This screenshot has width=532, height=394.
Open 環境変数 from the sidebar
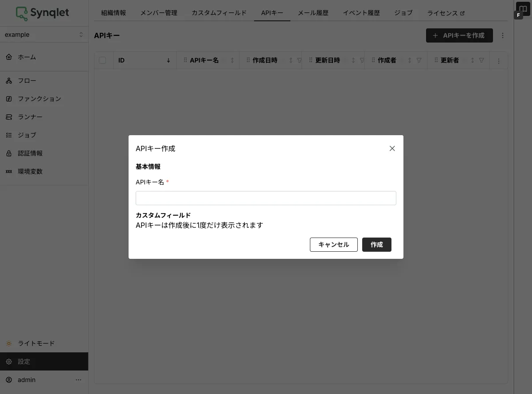[x=44, y=172]
